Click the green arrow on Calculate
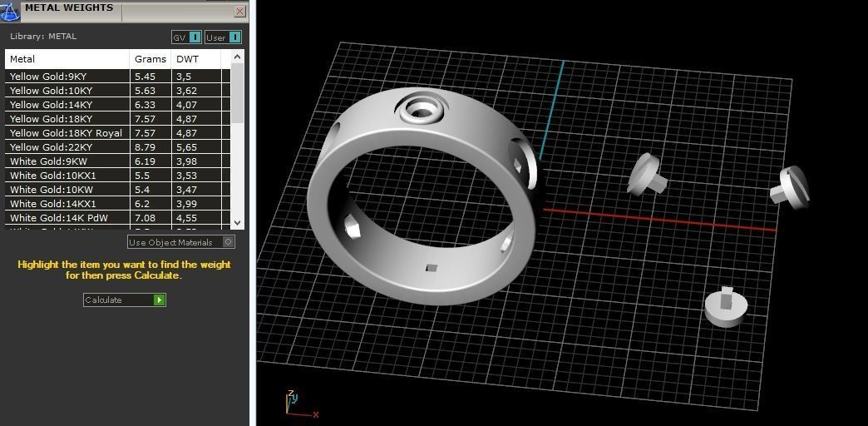The width and height of the screenshot is (868, 426). [x=159, y=300]
